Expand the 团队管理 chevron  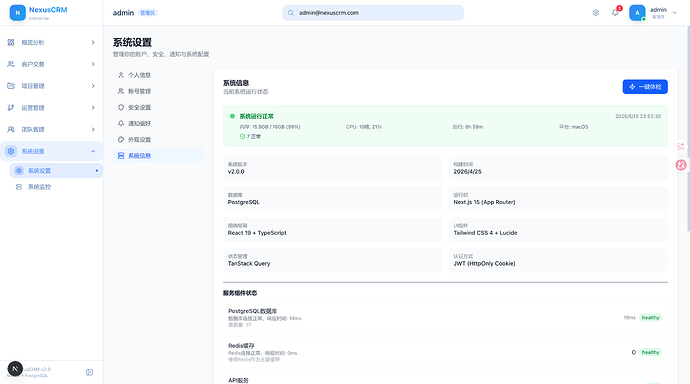click(93, 129)
